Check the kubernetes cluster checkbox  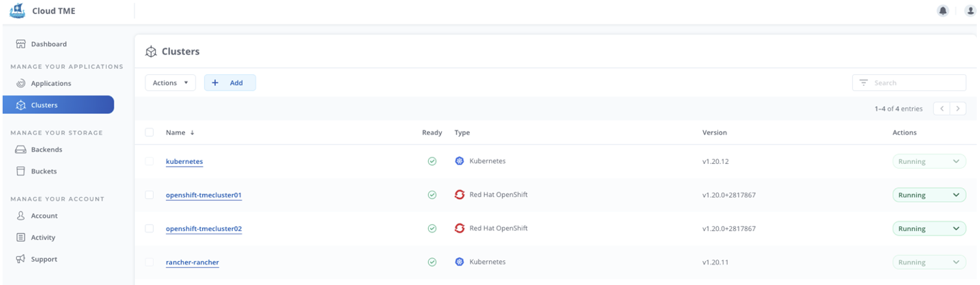click(x=149, y=161)
